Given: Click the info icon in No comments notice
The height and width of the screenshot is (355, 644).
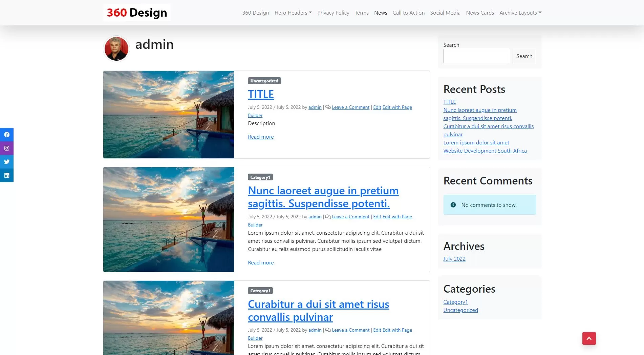Looking at the screenshot, I should point(453,205).
